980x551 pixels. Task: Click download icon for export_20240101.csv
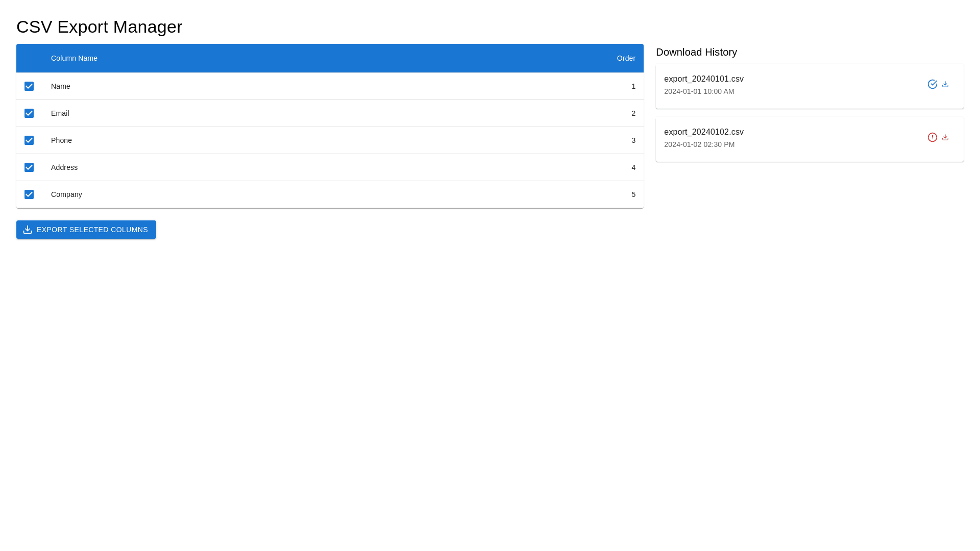coord(945,84)
